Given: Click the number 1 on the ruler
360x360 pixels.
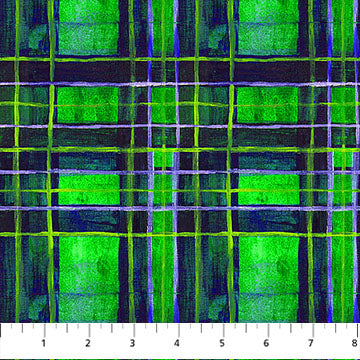Looking at the screenshot, I should coord(43,343).
